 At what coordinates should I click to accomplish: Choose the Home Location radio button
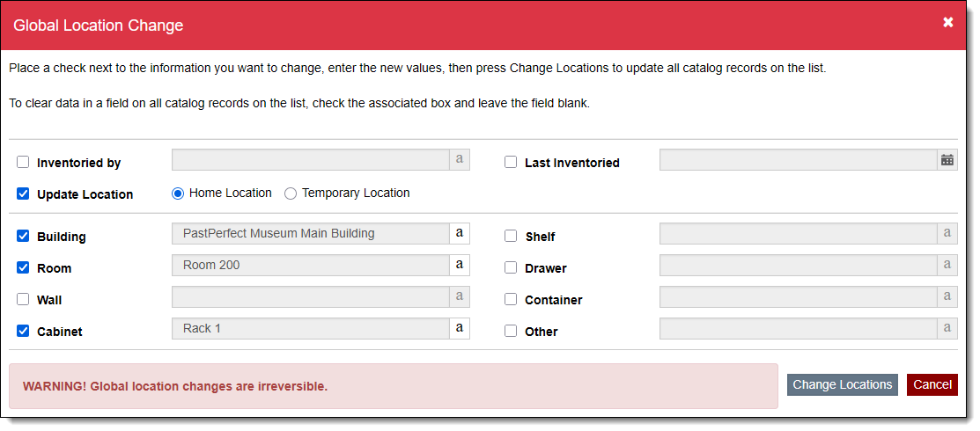[178, 194]
